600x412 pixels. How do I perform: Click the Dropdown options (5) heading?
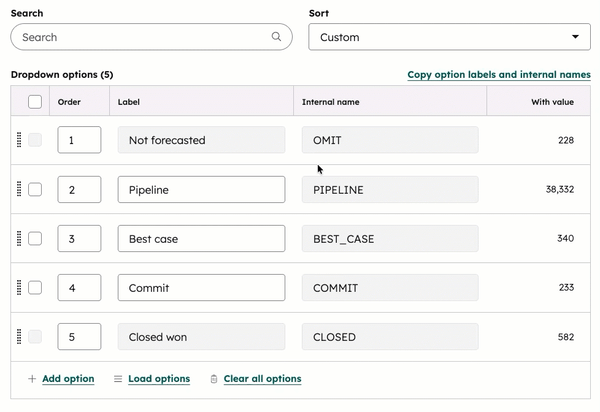[62, 75]
